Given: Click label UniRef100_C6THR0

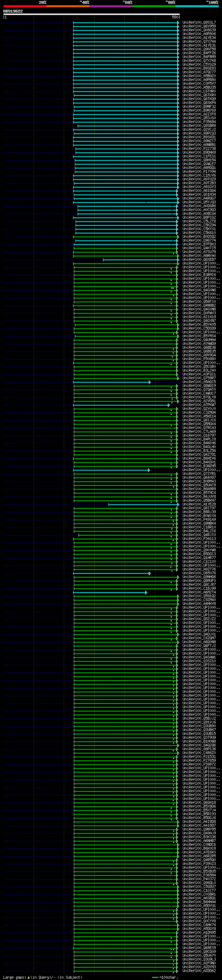Looking at the screenshot, I should 199,91.
